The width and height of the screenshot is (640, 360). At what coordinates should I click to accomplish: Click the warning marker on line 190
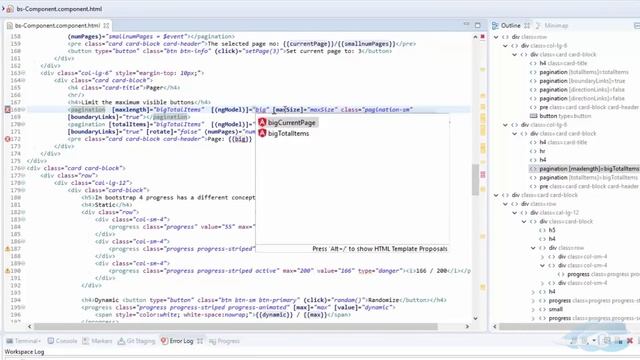click(x=7, y=271)
